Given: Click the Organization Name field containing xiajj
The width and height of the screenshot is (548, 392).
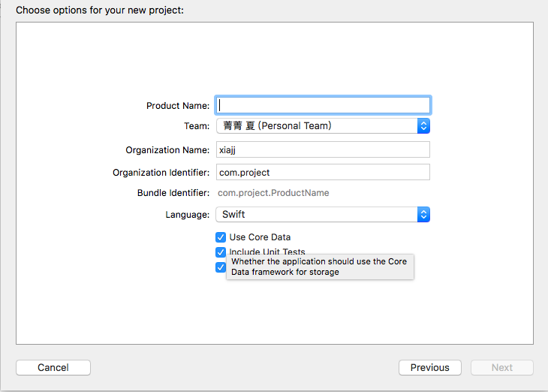Looking at the screenshot, I should click(x=323, y=150).
